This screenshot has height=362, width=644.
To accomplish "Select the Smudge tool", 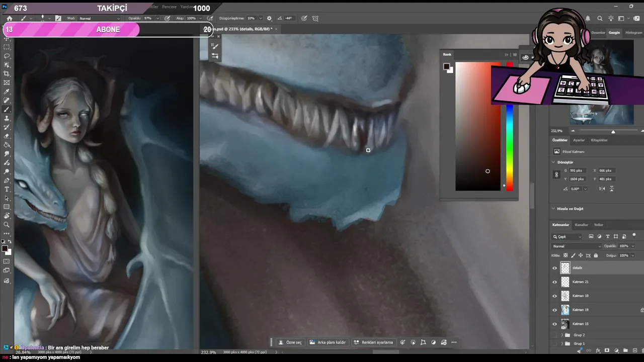I will point(7,154).
